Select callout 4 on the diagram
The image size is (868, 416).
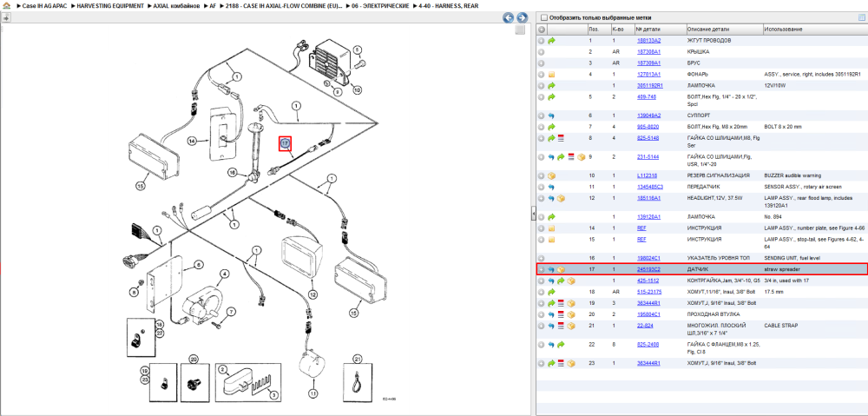225,274
